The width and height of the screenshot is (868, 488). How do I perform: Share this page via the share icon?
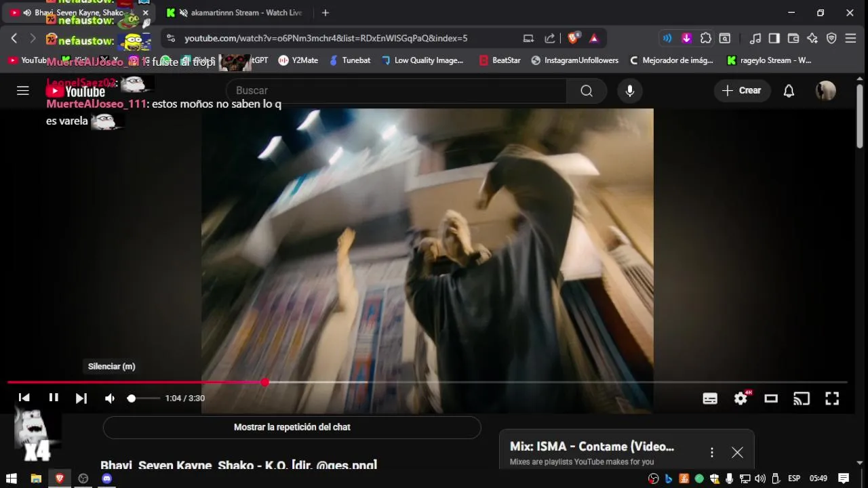tap(550, 39)
